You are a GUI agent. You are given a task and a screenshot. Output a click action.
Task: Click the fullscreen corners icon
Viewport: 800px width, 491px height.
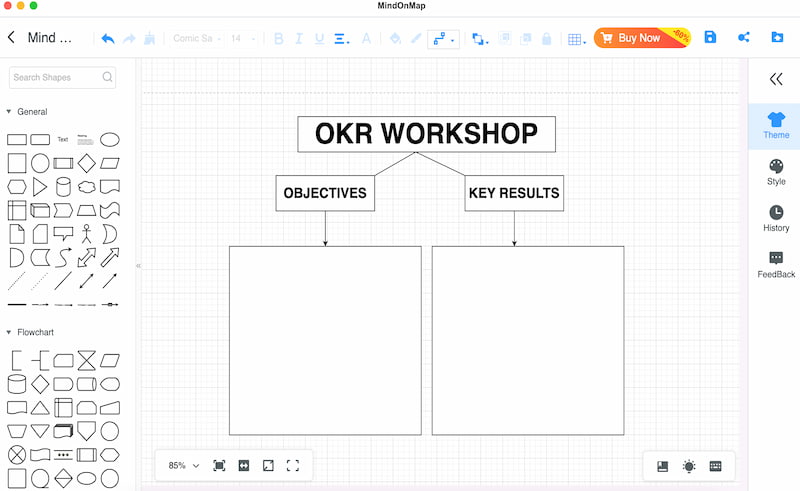click(x=293, y=465)
